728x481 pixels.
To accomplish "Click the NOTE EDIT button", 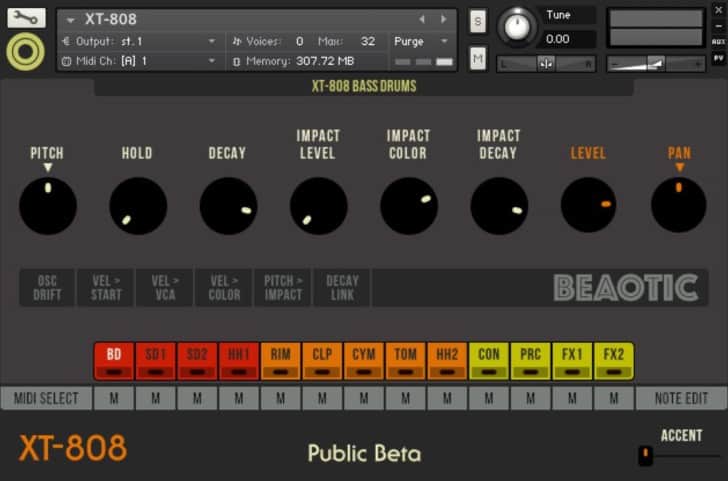I will point(681,398).
